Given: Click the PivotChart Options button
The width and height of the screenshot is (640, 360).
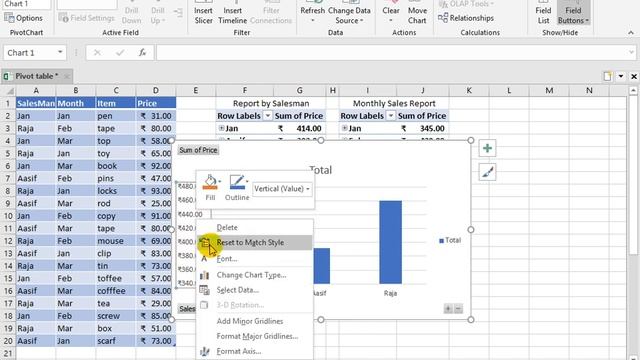Looking at the screenshot, I should pos(23,18).
